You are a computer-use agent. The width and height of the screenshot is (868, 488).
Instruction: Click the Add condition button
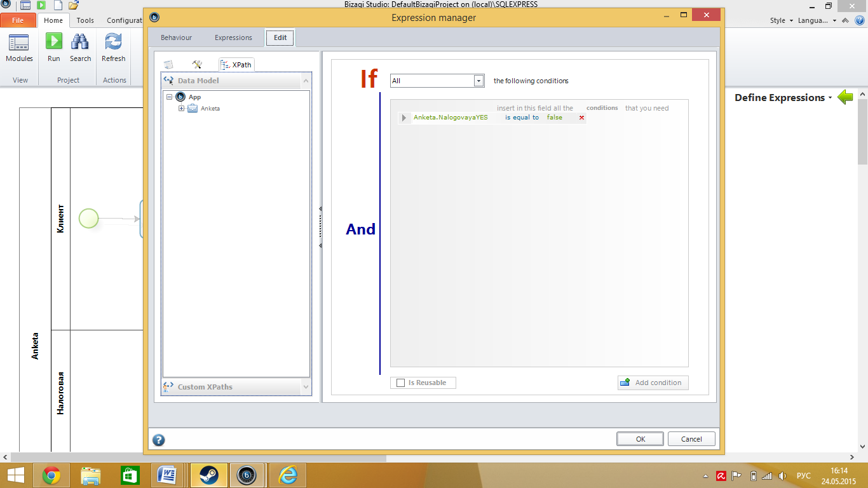(653, 383)
